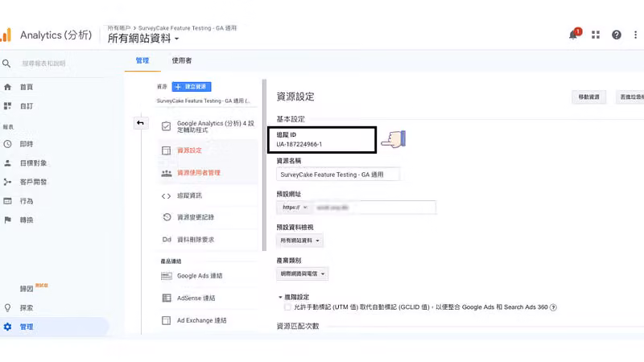Collapse the 進階設定 advanced settings section
The width and height of the screenshot is (644, 362).
coord(293,297)
